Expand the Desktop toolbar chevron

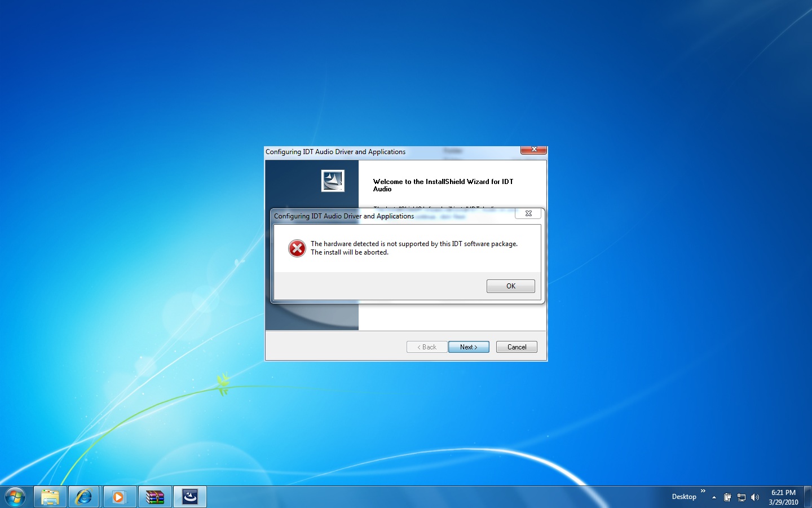703,491
